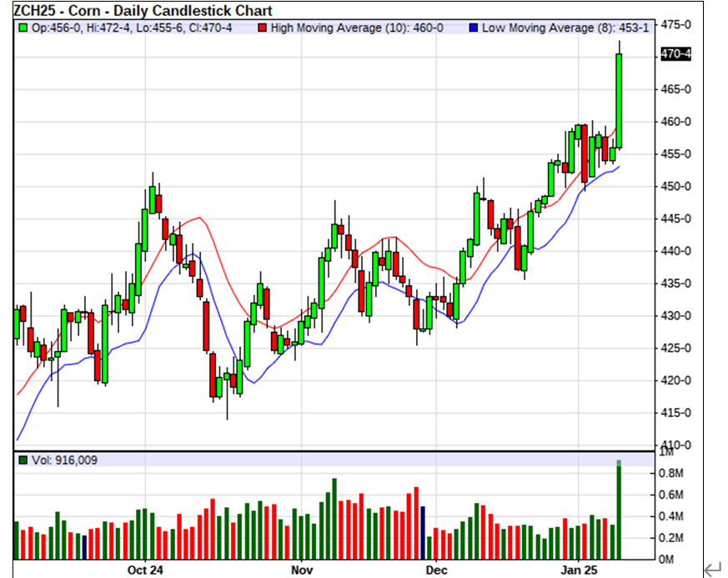Click the 475-0 price axis label

[x=676, y=25]
